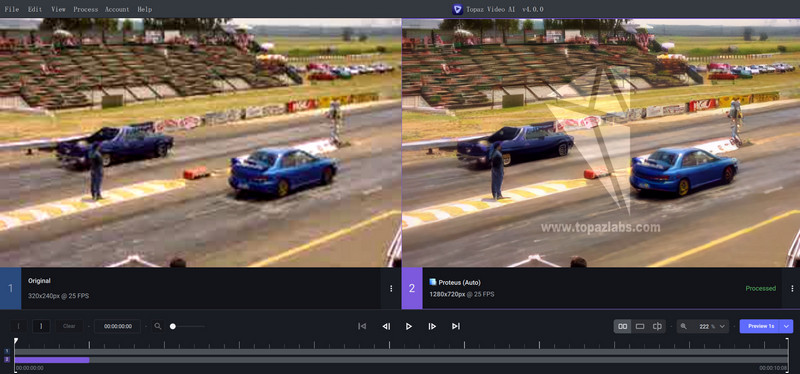The height and width of the screenshot is (374, 800).
Task: Set trim start bracket marker
Action: 19,326
